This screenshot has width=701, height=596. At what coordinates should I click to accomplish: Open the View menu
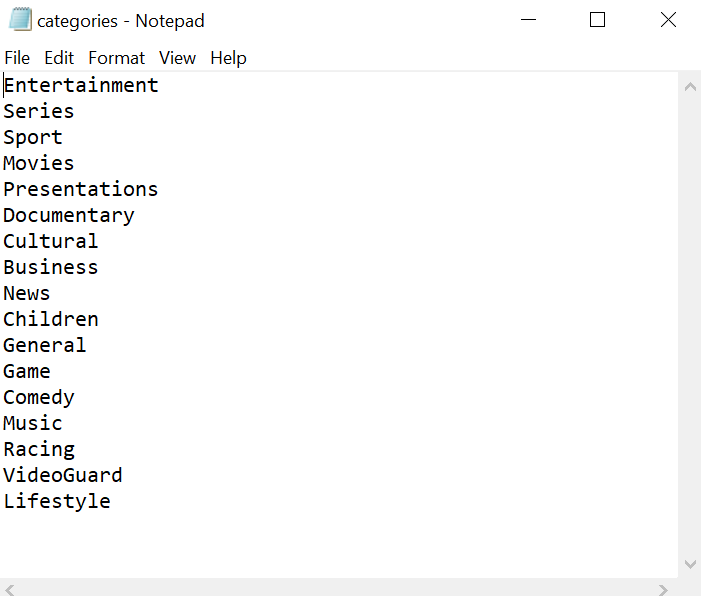pos(177,58)
